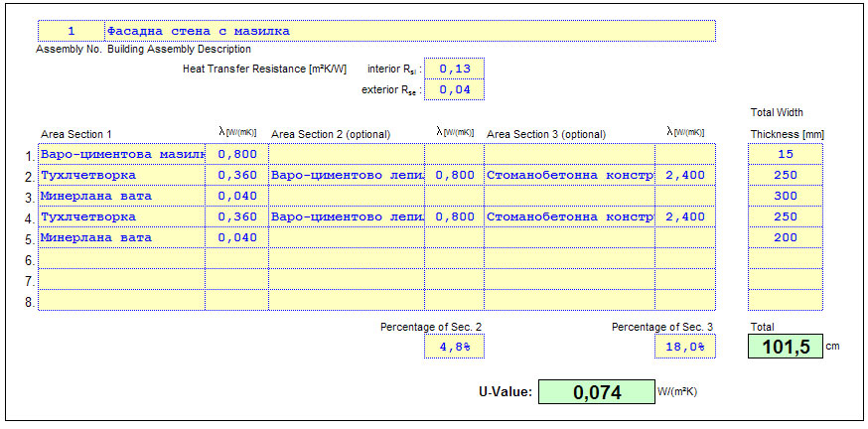Screen dimensions: 868x429
Task: Click Percentage of Sec. 2 field 4,8%
Action: (x=455, y=347)
